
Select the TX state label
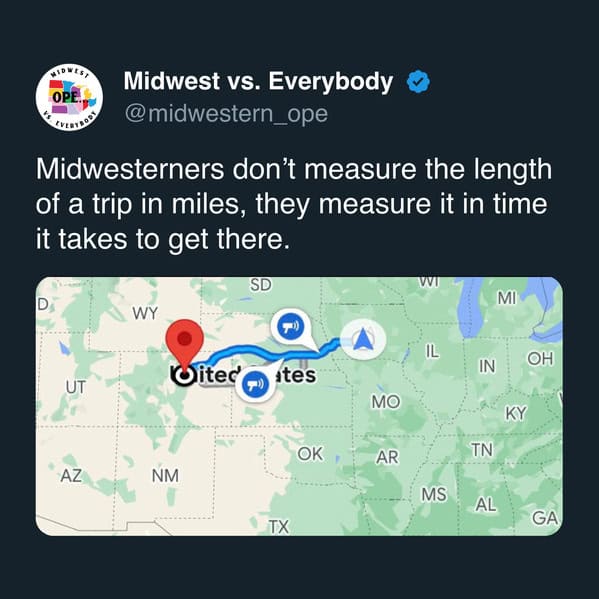[278, 527]
